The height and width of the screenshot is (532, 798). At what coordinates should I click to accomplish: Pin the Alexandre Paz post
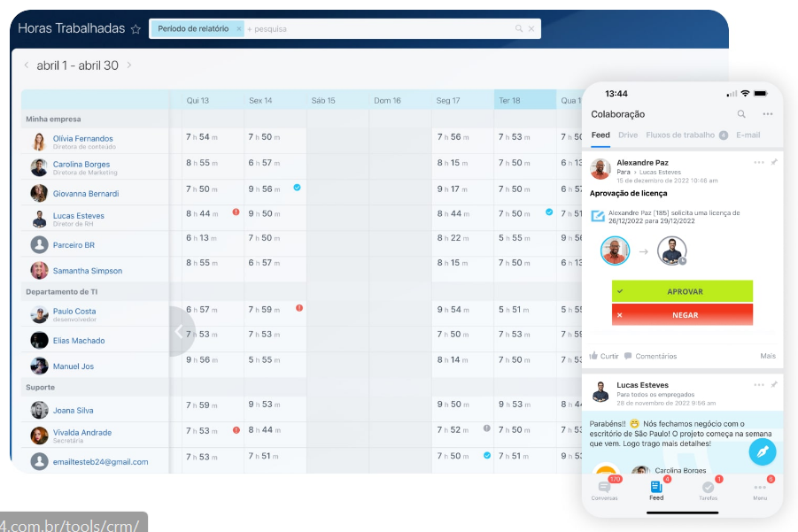pyautogui.click(x=774, y=163)
